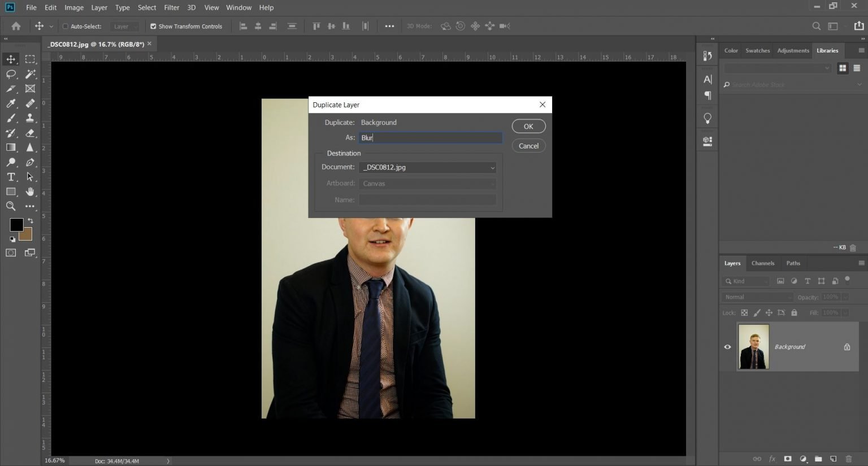
Task: Open the Layer menu
Action: click(99, 7)
